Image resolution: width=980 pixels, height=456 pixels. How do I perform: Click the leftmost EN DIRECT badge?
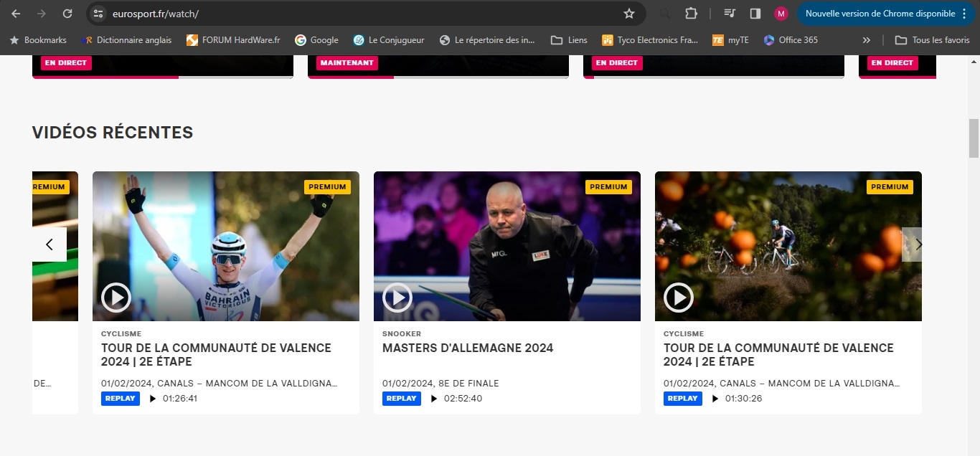coord(66,63)
